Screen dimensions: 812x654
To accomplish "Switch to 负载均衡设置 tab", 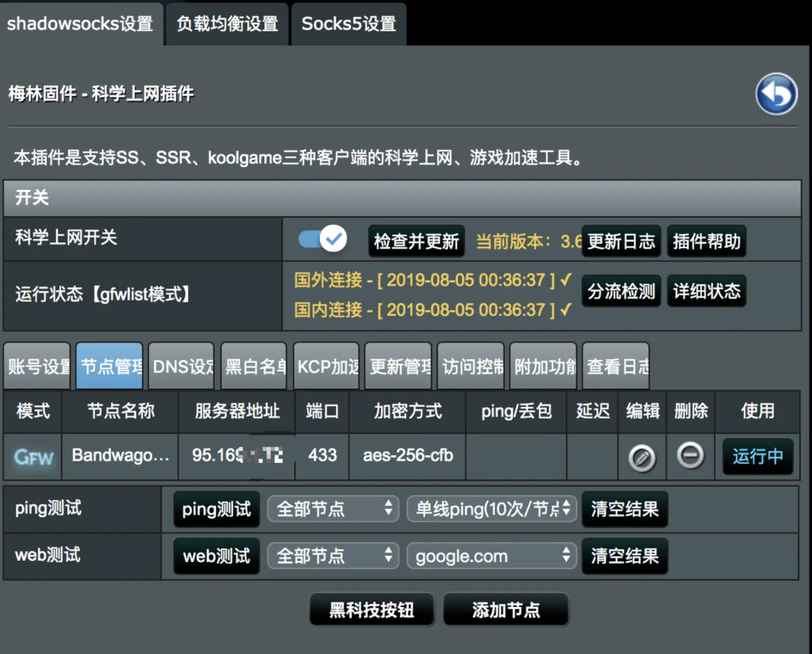I will point(227,24).
